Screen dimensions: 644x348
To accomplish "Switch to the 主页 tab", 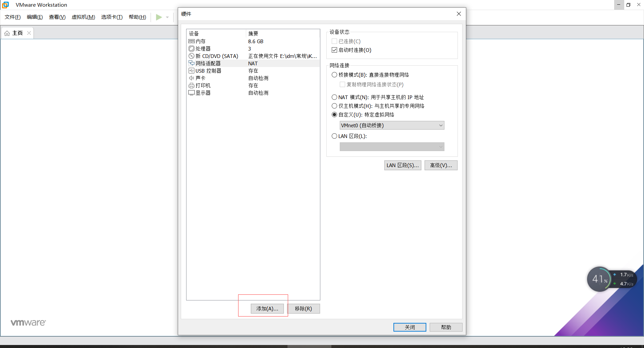I will tap(17, 33).
